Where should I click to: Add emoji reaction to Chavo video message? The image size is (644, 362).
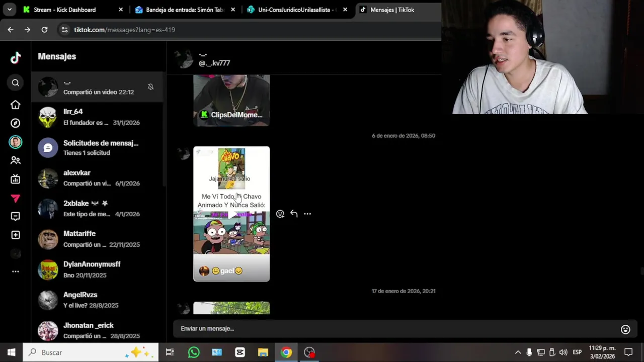coord(280,214)
